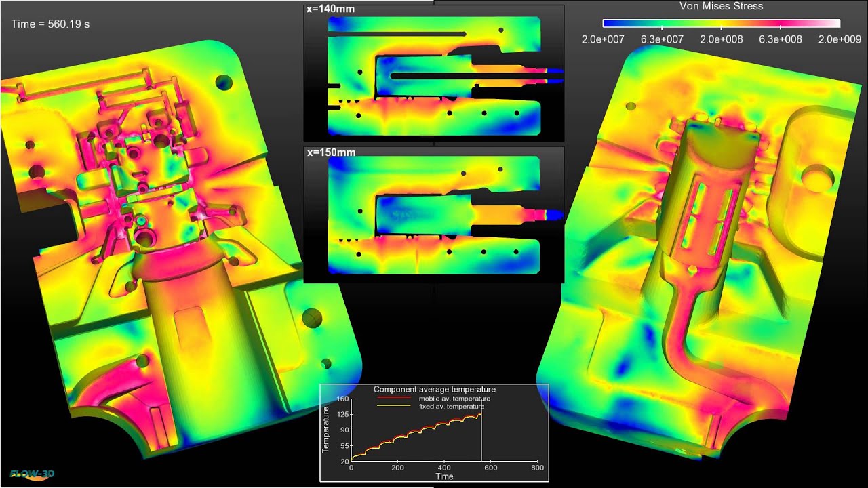Click the "160" temperature axis tick
This screenshot has width=868, height=488.
342,399
